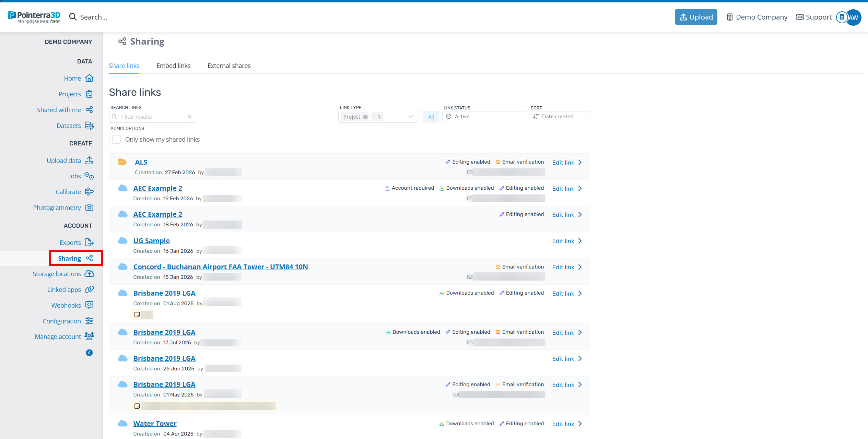This screenshot has width=868, height=439.
Task: Click the Webhooks icon in sidebar
Action: pyautogui.click(x=89, y=305)
